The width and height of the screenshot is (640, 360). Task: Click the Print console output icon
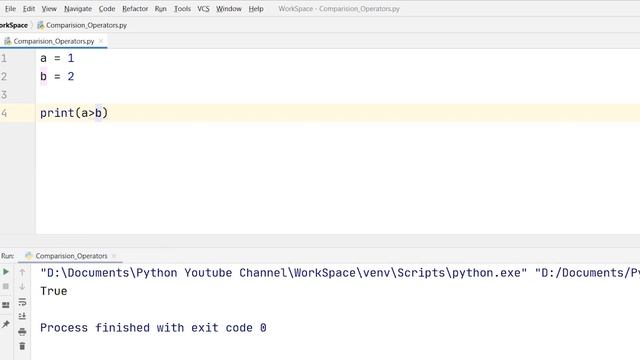click(x=22, y=331)
